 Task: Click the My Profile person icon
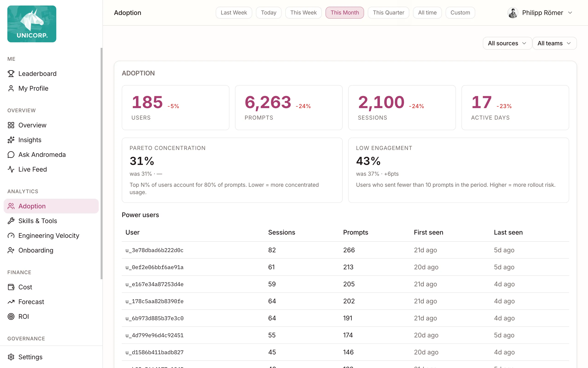[11, 88]
